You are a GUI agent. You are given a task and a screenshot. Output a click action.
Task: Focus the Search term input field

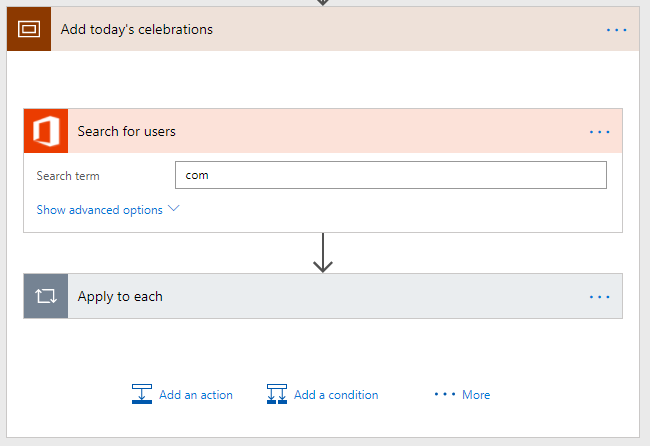(390, 176)
